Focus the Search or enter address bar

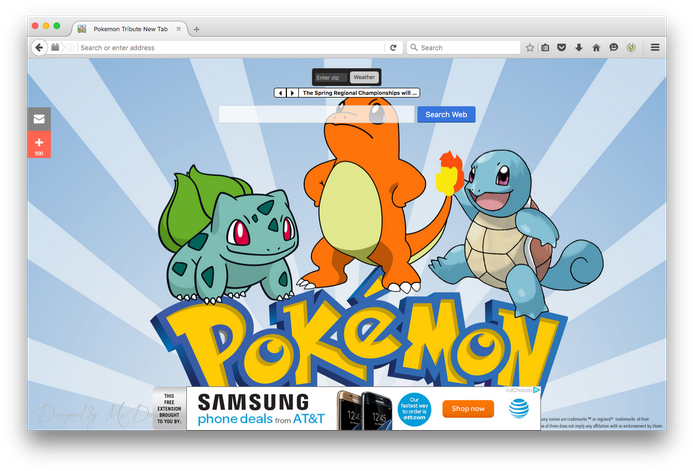[231, 47]
